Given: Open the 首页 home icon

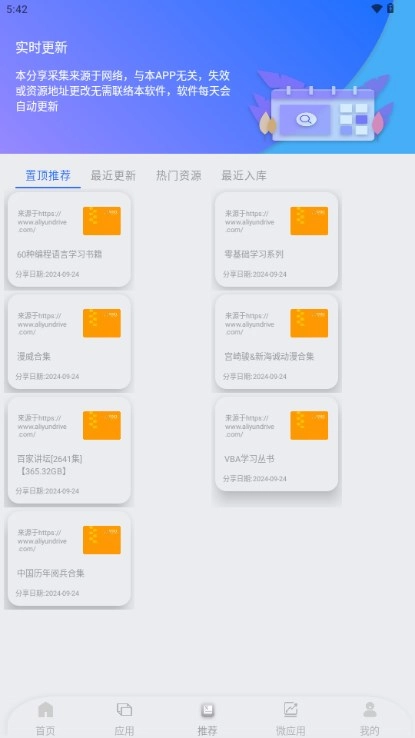Looking at the screenshot, I should (x=46, y=709).
